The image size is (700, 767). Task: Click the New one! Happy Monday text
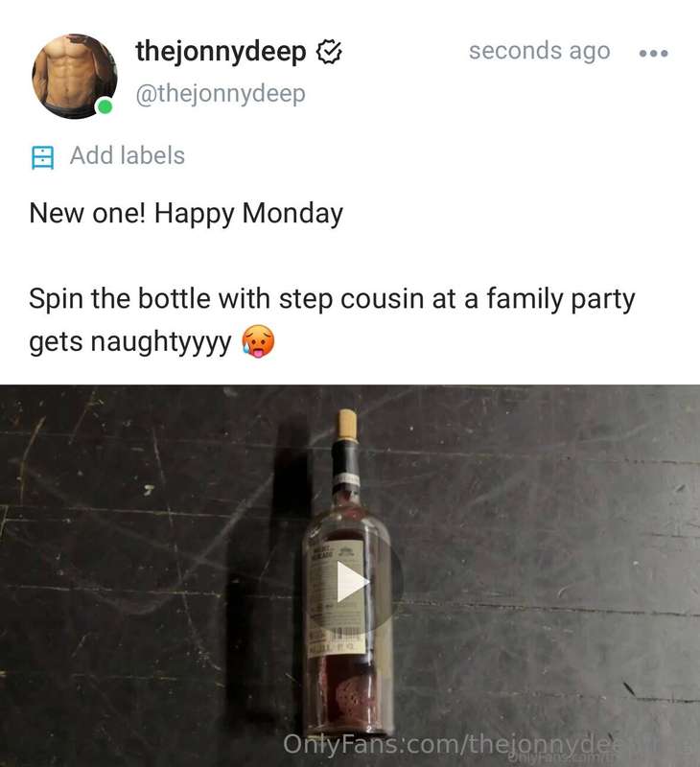coord(186,214)
